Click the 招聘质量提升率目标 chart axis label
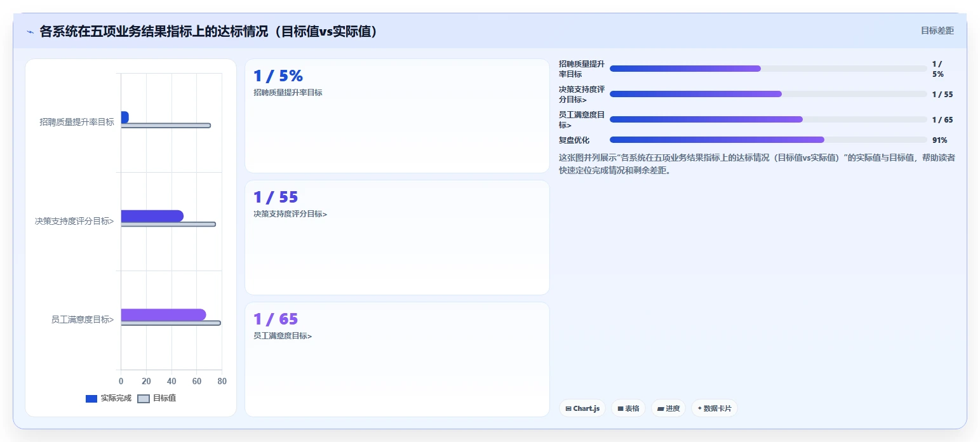The image size is (980, 442). click(x=77, y=122)
